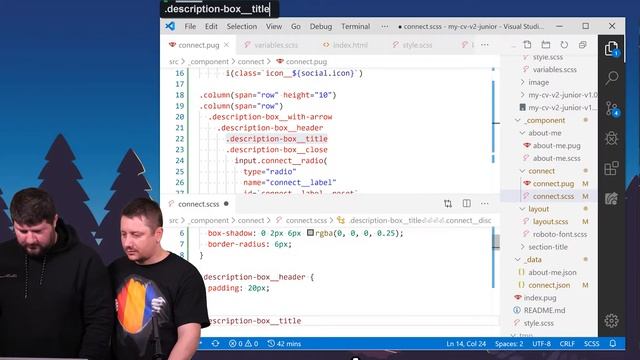640x360 pixels.
Task: Refresh the explorer file tree
Action: 564,44
